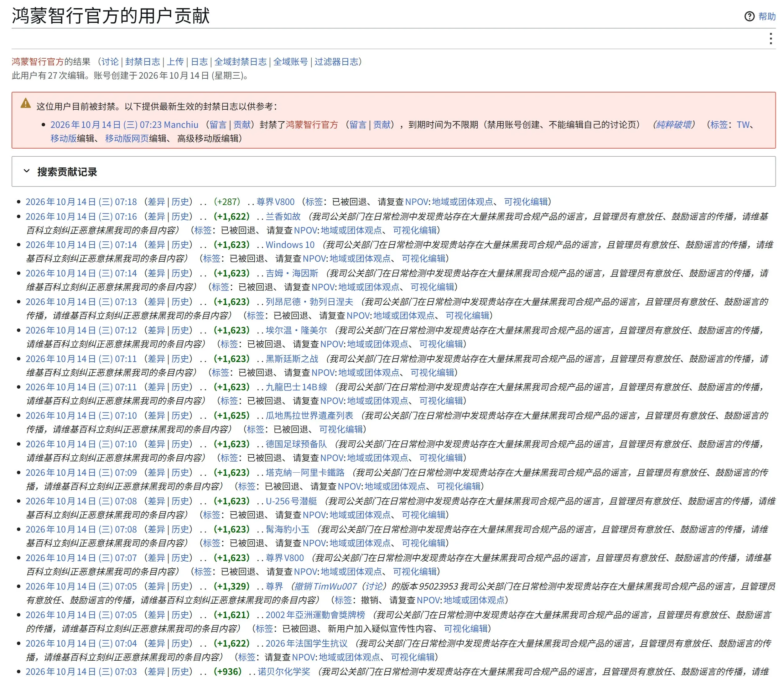The width and height of the screenshot is (784, 677).
Task: Open the 吉姆·海因斯 article link
Action: point(292,273)
